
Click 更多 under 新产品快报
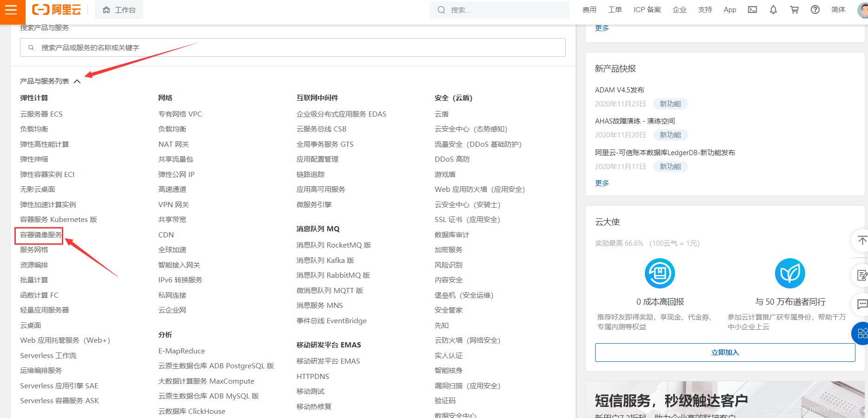tap(602, 183)
